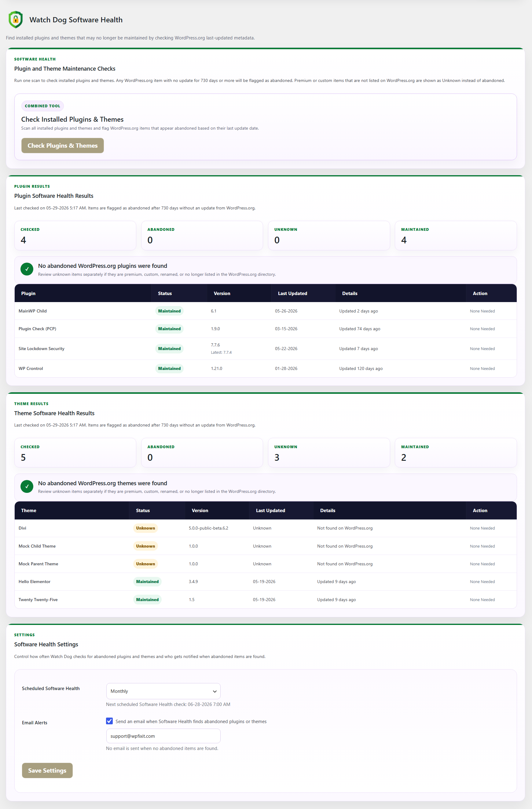Click Maintained badge for MainWP Child
This screenshot has height=809, width=532.
click(x=169, y=311)
